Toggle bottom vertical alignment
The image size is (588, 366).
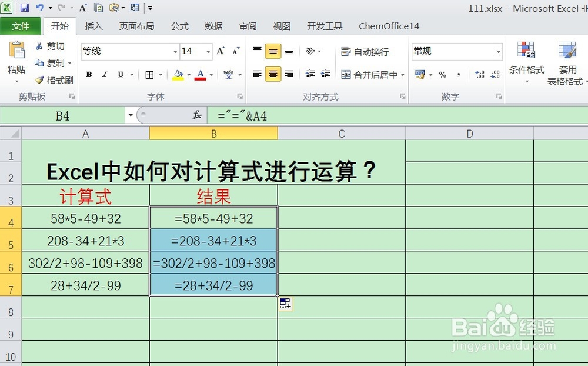pos(289,51)
